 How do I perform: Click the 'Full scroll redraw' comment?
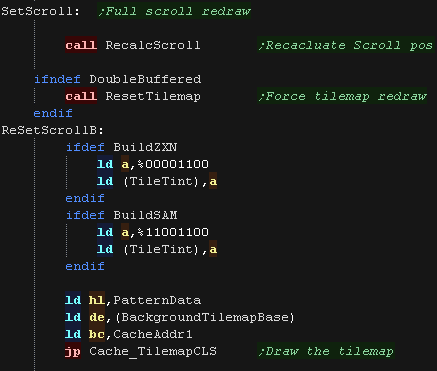[174, 11]
